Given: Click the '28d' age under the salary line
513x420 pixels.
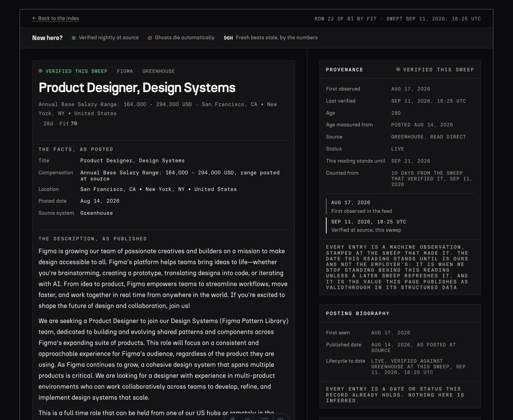Looking at the screenshot, I should [x=48, y=123].
